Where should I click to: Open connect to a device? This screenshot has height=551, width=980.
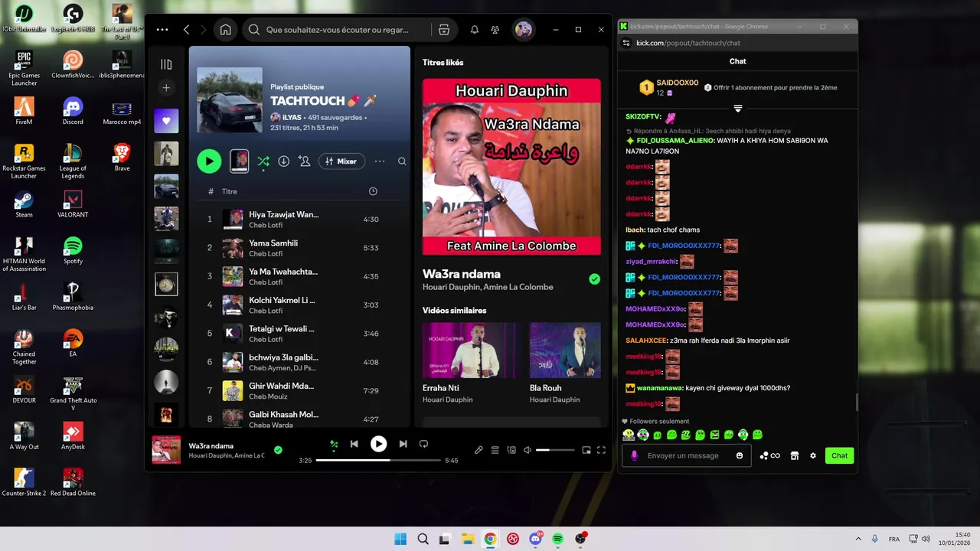tap(511, 450)
